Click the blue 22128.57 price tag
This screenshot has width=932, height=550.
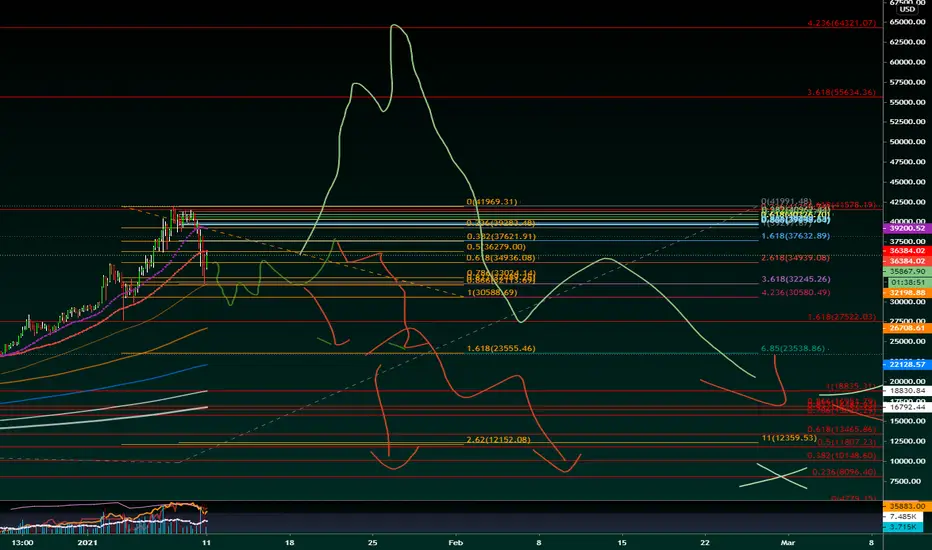tap(907, 364)
